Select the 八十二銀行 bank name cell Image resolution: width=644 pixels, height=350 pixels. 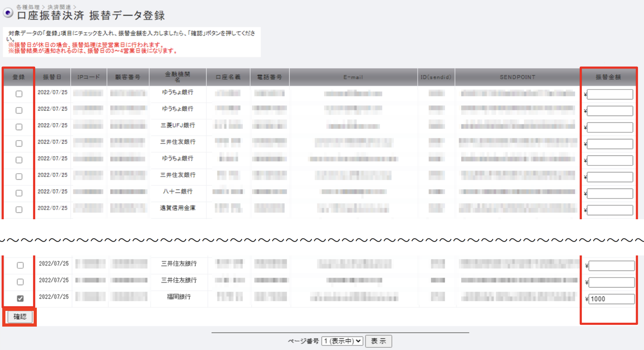(x=178, y=191)
